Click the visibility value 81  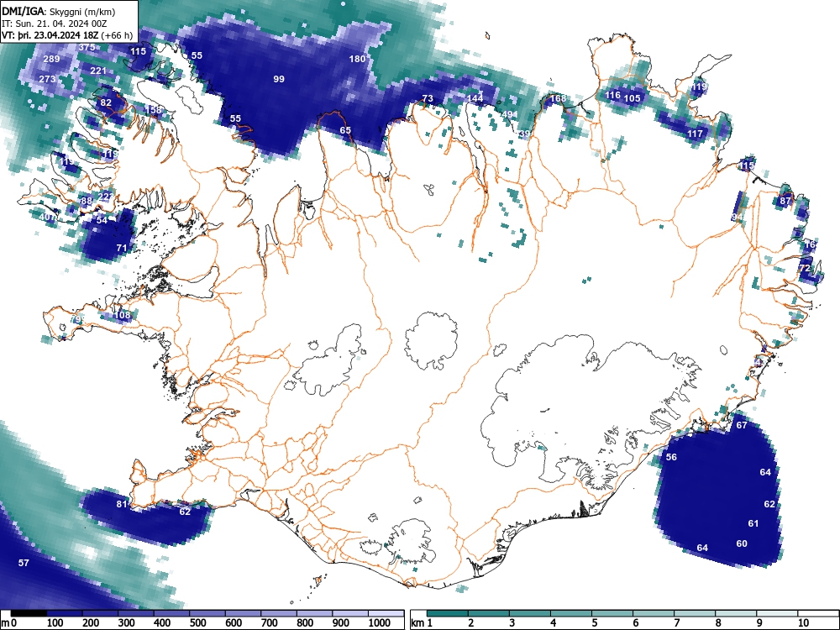coord(122,504)
